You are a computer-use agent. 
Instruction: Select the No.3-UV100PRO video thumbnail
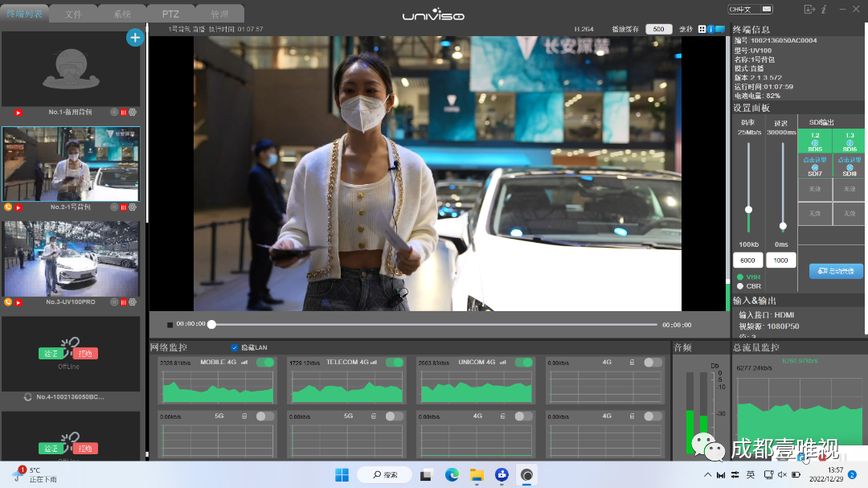tap(71, 259)
